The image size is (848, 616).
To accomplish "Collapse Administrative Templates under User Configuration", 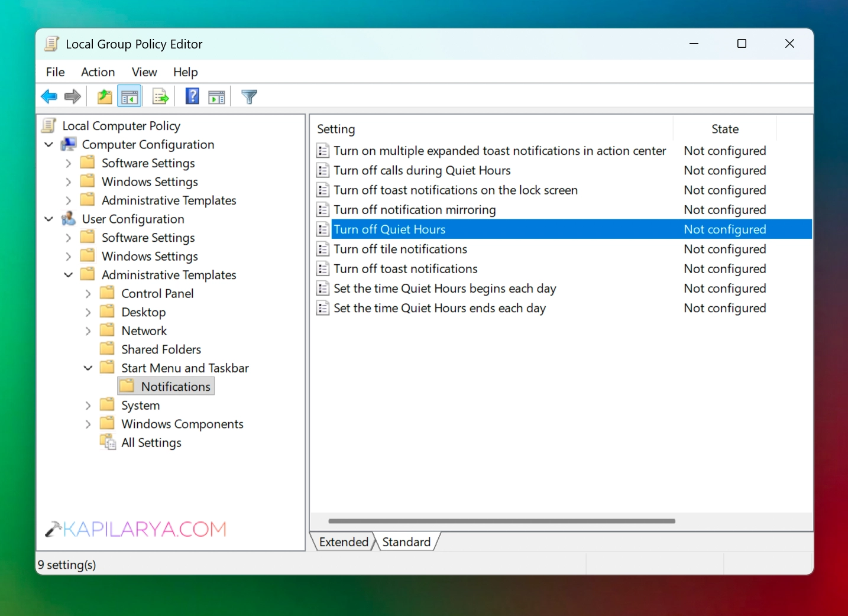I will 69,275.
